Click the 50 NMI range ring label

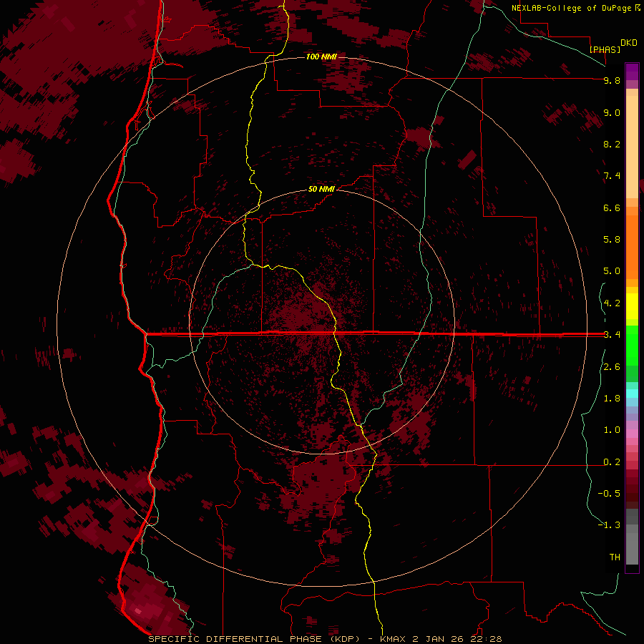coord(321,190)
